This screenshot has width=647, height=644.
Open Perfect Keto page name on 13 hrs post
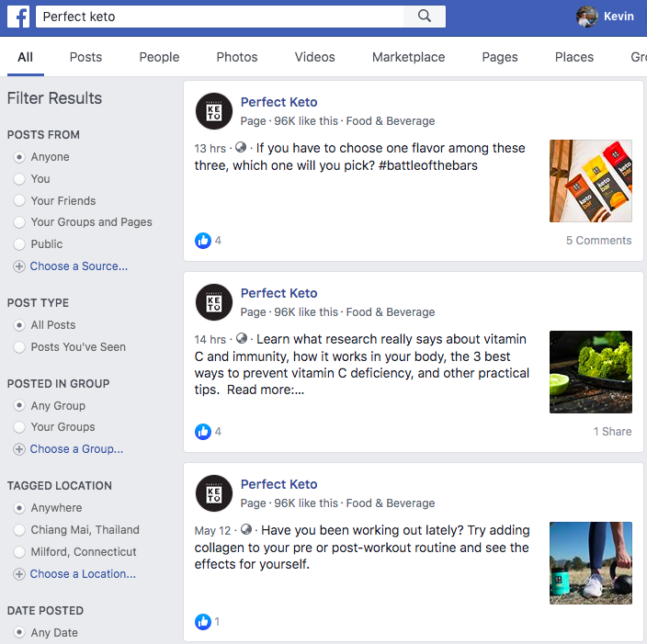coord(279,102)
